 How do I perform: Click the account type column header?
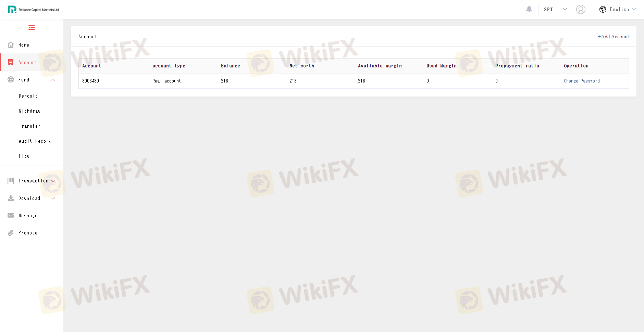tap(169, 66)
